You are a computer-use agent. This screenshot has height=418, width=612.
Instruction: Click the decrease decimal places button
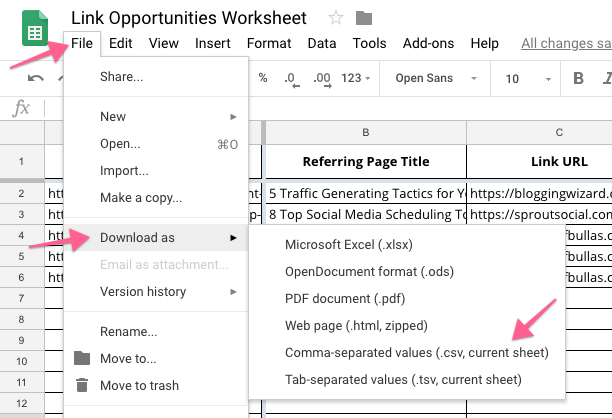tap(291, 78)
